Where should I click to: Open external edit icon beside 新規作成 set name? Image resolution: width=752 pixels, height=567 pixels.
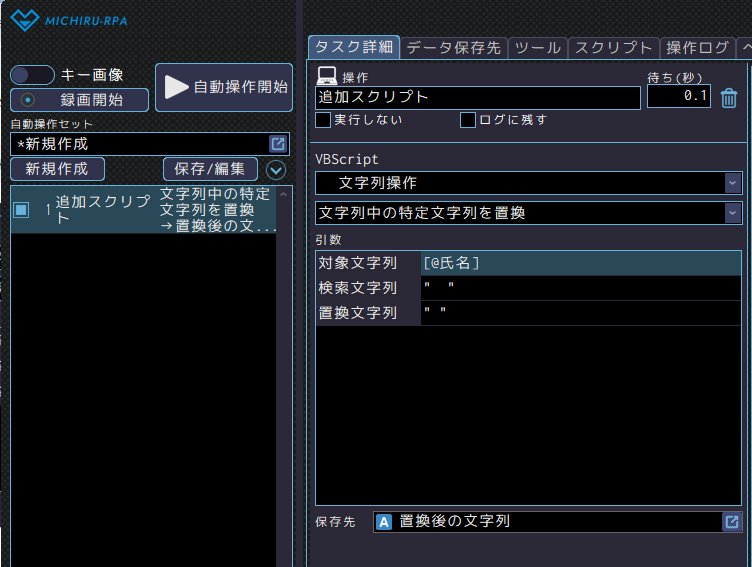click(278, 144)
